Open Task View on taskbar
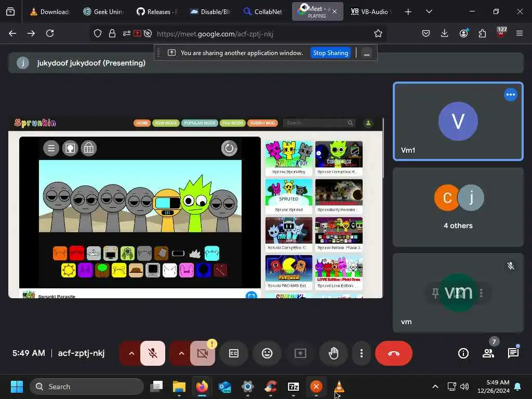This screenshot has width=532, height=399. coord(156,387)
